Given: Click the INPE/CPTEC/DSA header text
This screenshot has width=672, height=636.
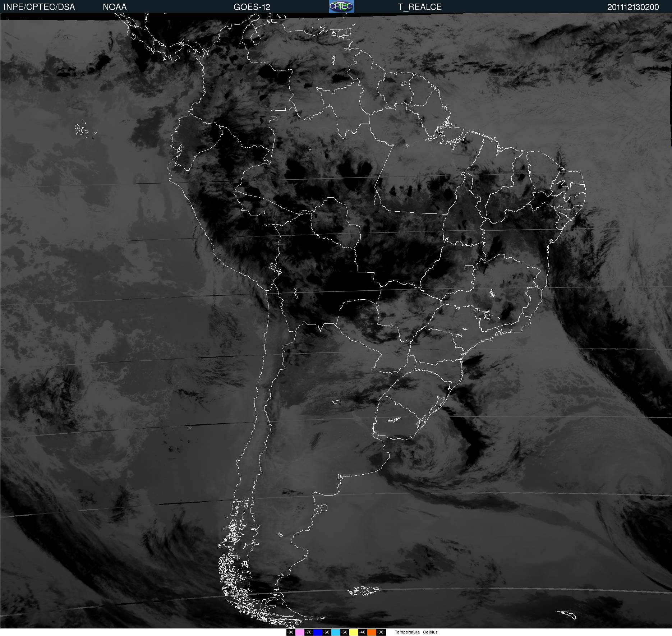Looking at the screenshot, I should point(39,7).
